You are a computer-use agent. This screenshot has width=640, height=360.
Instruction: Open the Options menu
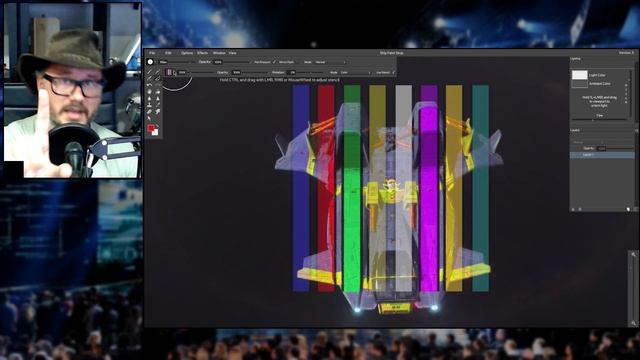point(187,53)
